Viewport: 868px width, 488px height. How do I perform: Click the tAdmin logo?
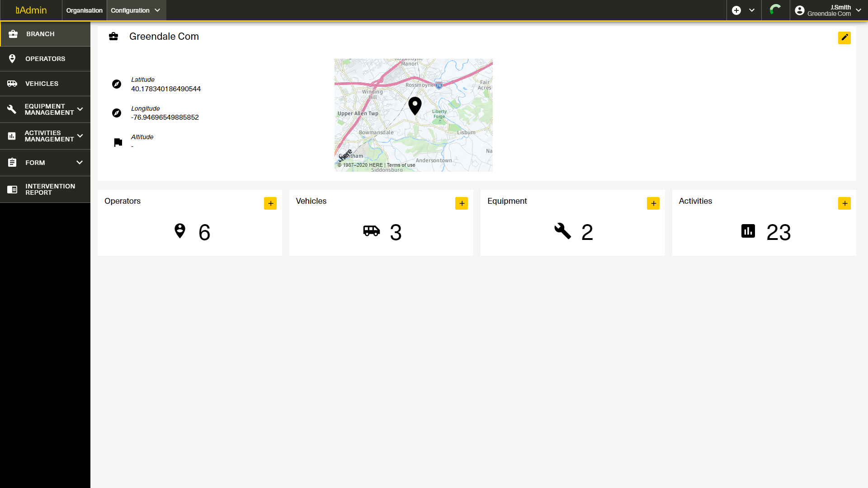coord(31,10)
